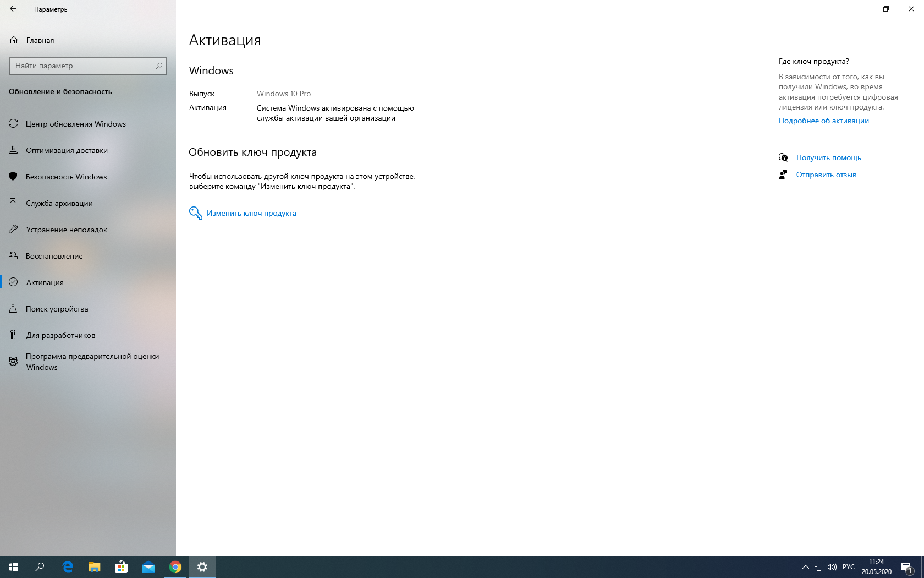Focus the Найти параметр search field
The height and width of the screenshot is (578, 924).
tap(88, 66)
